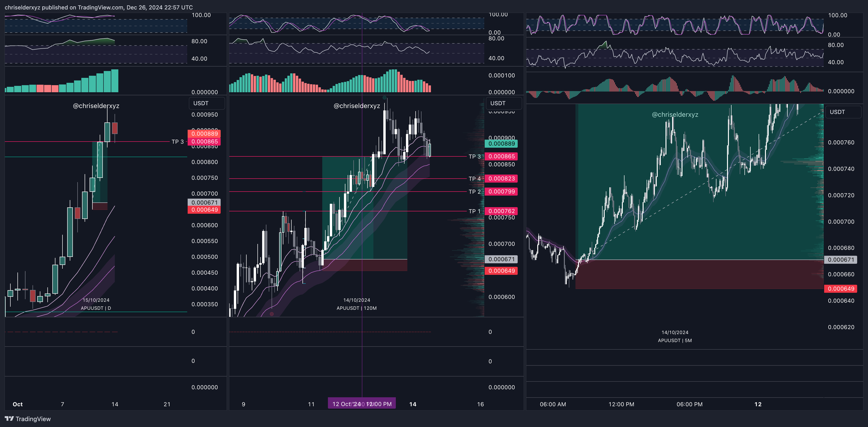Click the TradingView logo at bottom left
This screenshot has width=868, height=427.
coord(28,419)
